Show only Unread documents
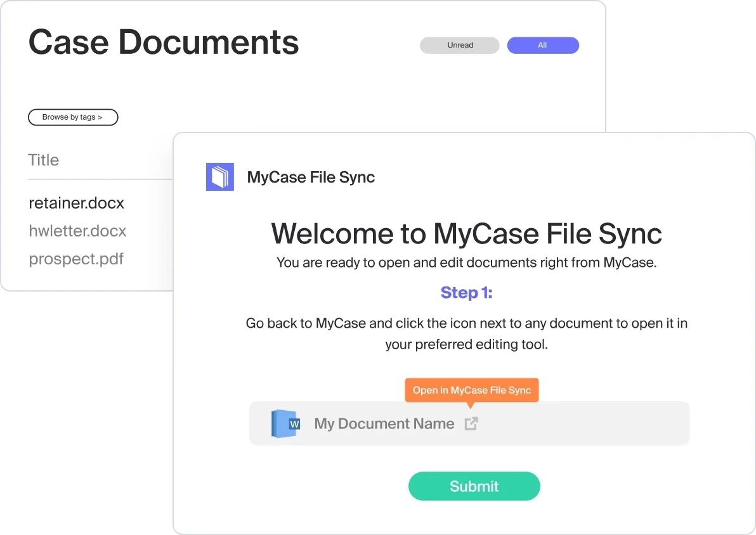This screenshot has height=535, width=756. click(x=460, y=46)
